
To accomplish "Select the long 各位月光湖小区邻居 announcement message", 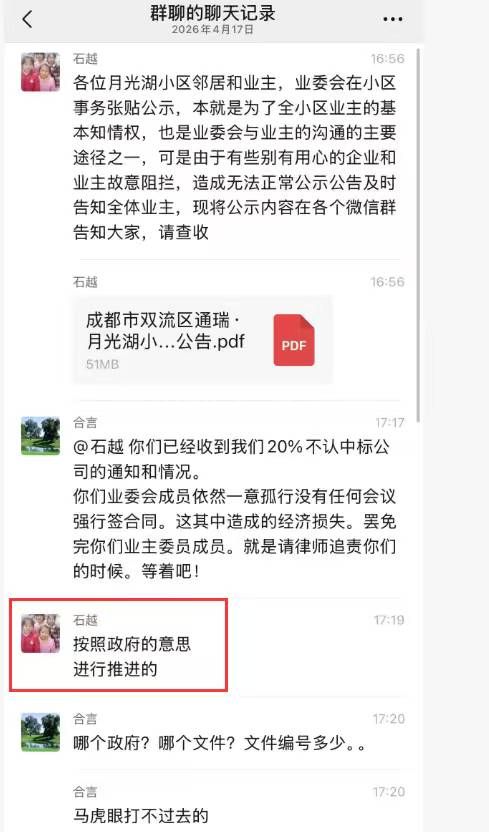I will point(234,158).
